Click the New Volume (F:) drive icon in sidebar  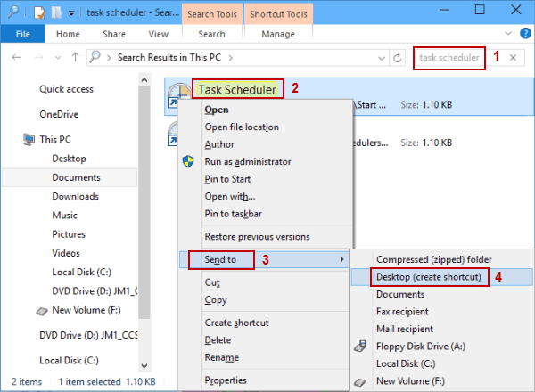pos(42,311)
